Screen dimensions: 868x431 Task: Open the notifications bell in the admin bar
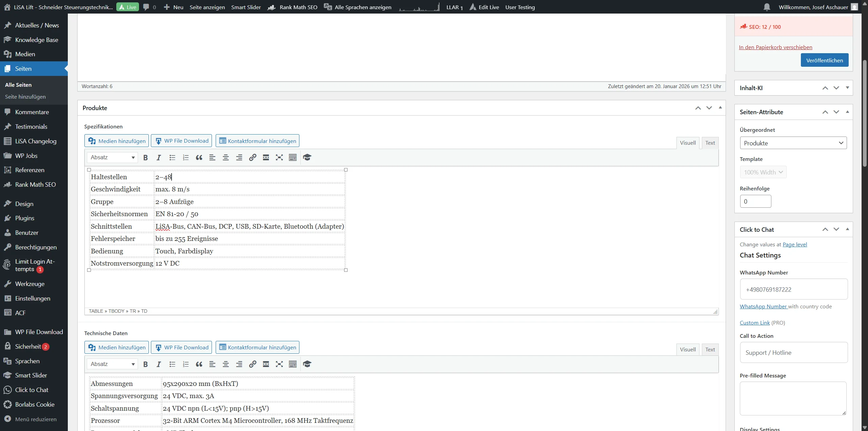click(766, 7)
